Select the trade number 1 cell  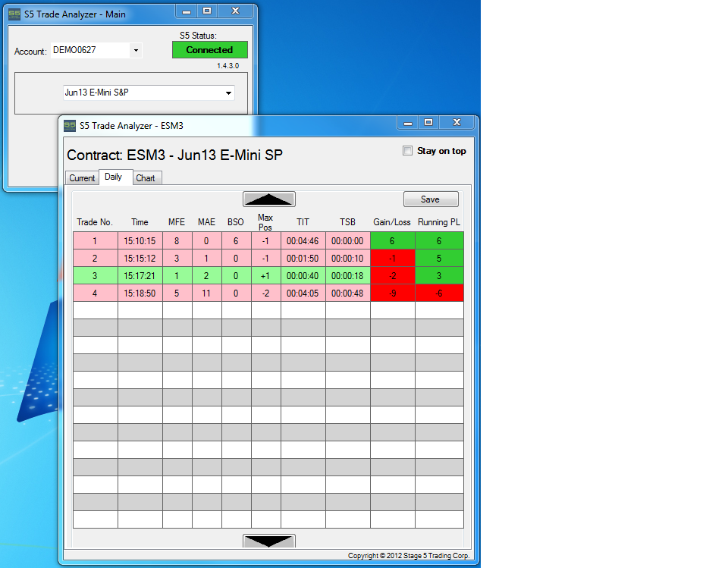pos(96,241)
